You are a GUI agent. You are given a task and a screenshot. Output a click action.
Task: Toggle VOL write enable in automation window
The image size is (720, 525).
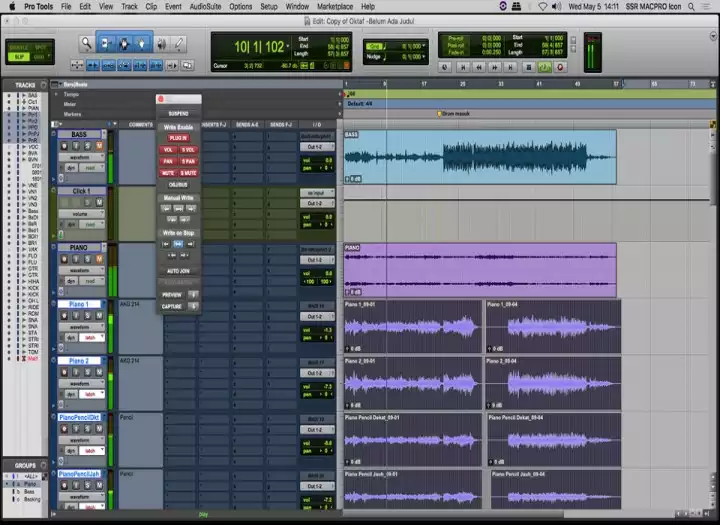pyautogui.click(x=168, y=149)
